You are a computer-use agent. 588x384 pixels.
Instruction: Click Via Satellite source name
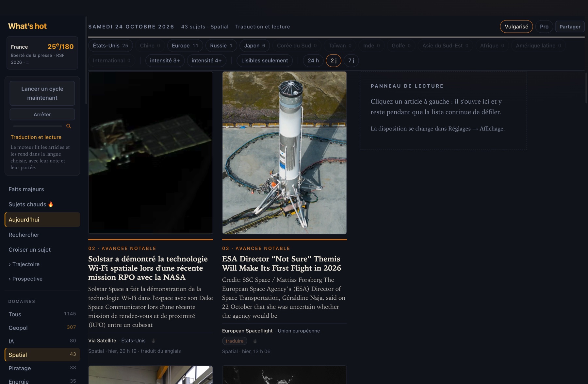click(x=102, y=341)
